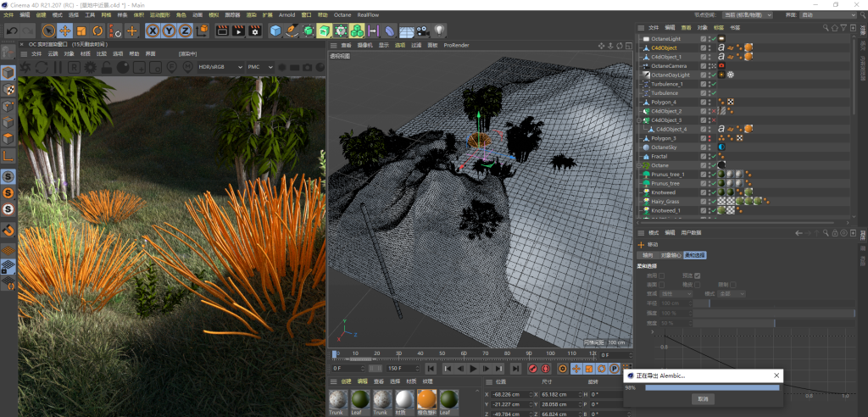Play the timeline animation forward

click(x=473, y=369)
